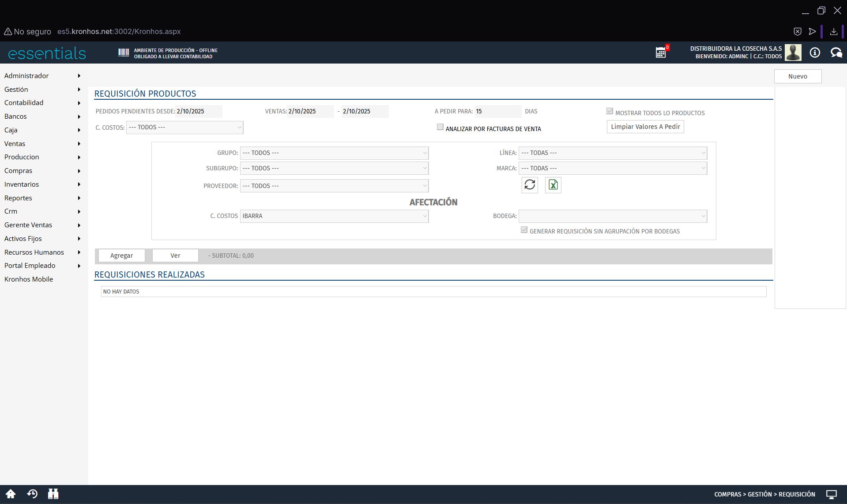Image resolution: width=847 pixels, height=504 pixels.
Task: Toggle Generar Requisición sin Agrupación checkbox
Action: (524, 230)
